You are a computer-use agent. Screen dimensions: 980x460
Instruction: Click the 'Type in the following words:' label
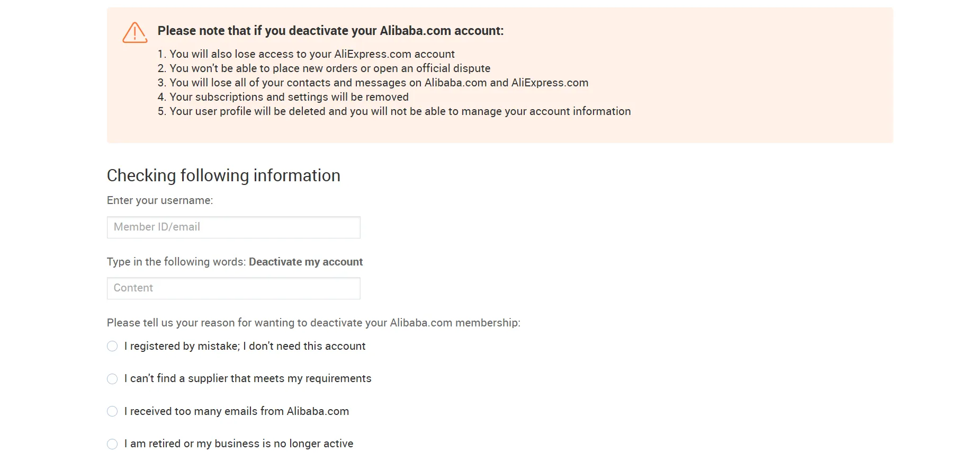pyautogui.click(x=176, y=262)
